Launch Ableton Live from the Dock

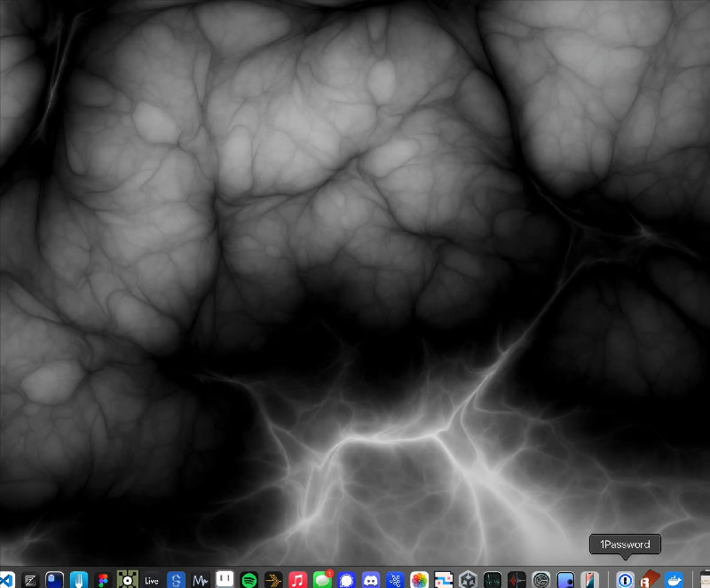(151, 579)
